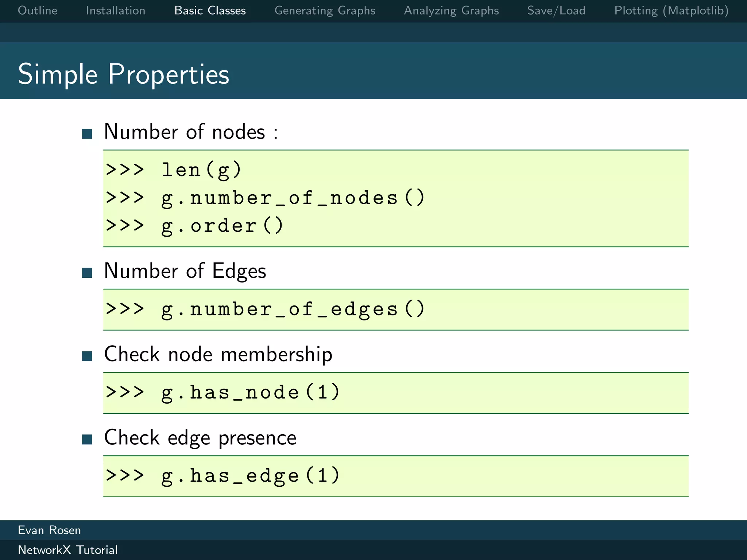The width and height of the screenshot is (747, 560).
Task: Navigate to Save/Load section
Action: 556,11
